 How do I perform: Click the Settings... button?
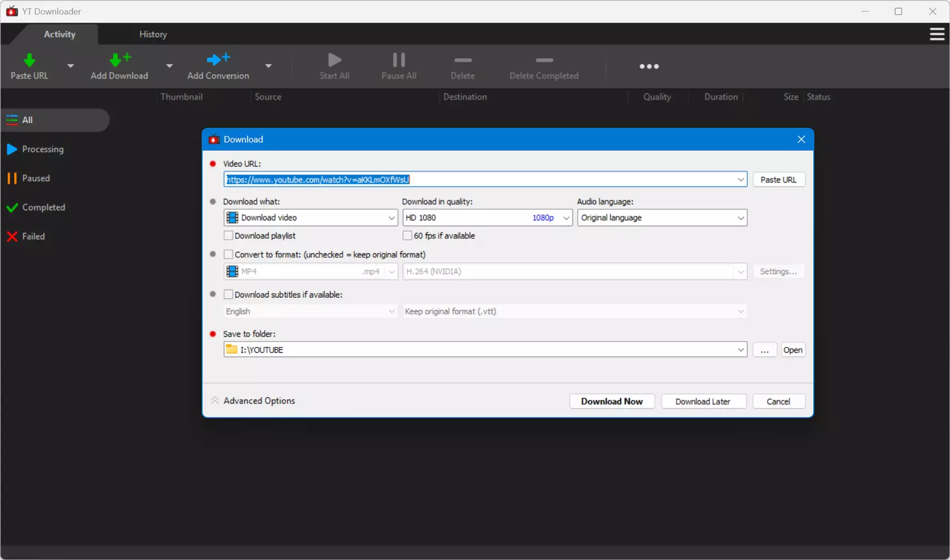[x=779, y=271]
